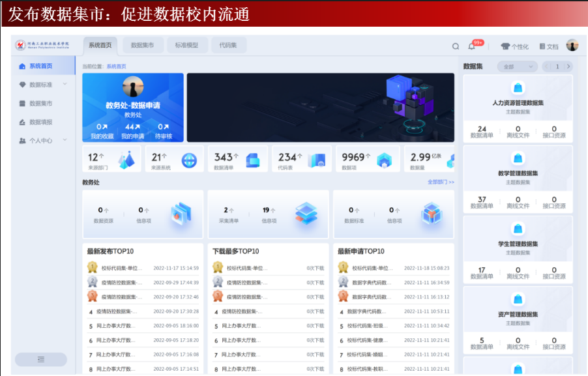The height and width of the screenshot is (376, 588).
Task: Click the user avatar in top-right corner
Action: point(572,46)
